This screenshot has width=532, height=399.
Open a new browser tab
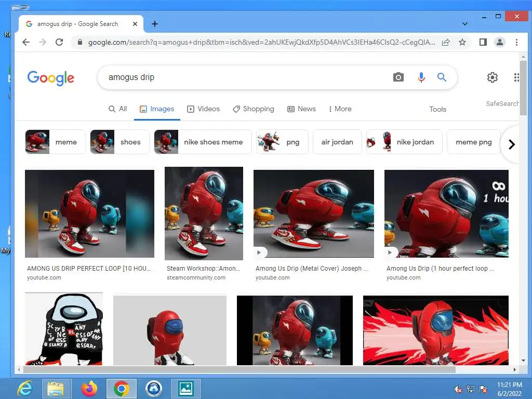(155, 24)
